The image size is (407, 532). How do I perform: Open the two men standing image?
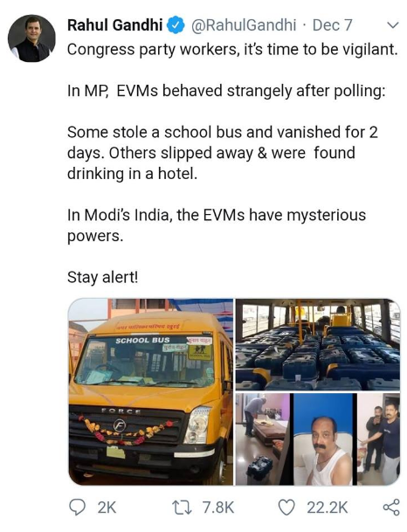(x=378, y=439)
